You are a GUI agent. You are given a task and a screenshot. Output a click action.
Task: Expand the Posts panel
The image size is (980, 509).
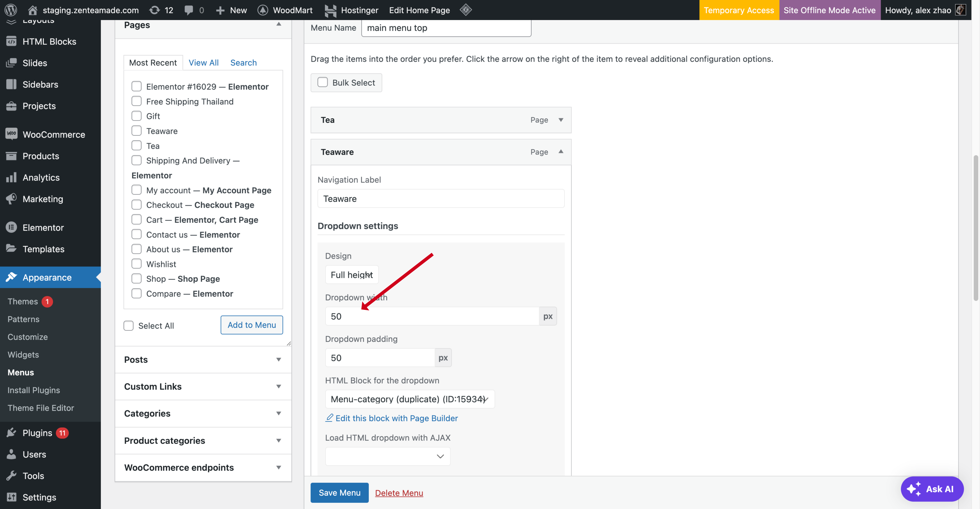(203, 360)
